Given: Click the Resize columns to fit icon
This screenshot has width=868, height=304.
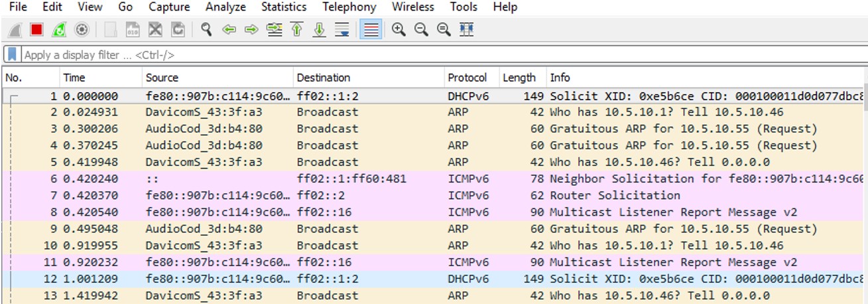Looking at the screenshot, I should (466, 30).
